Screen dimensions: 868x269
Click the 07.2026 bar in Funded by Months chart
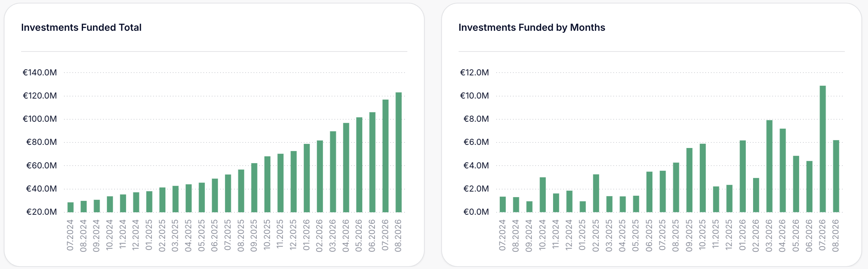(823, 149)
